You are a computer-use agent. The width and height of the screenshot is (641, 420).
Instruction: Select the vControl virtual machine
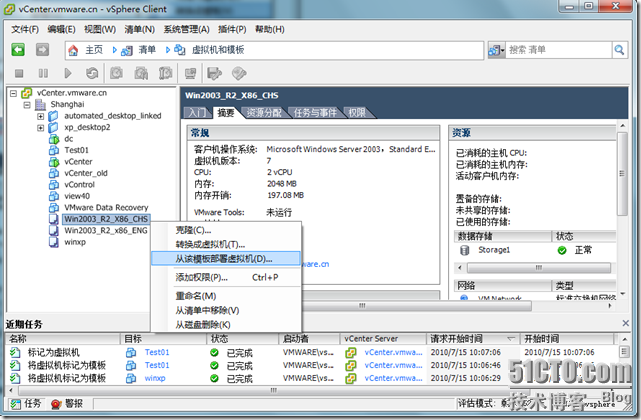pos(79,185)
